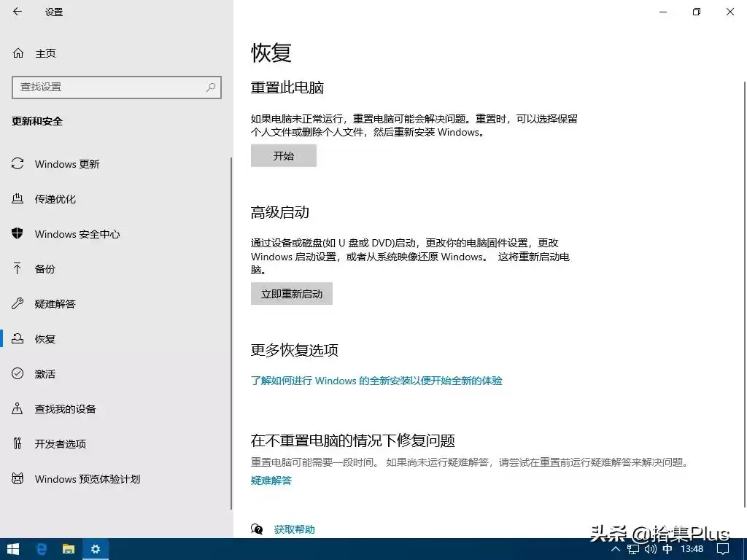Click the 更新和安全 section title

pos(37,122)
